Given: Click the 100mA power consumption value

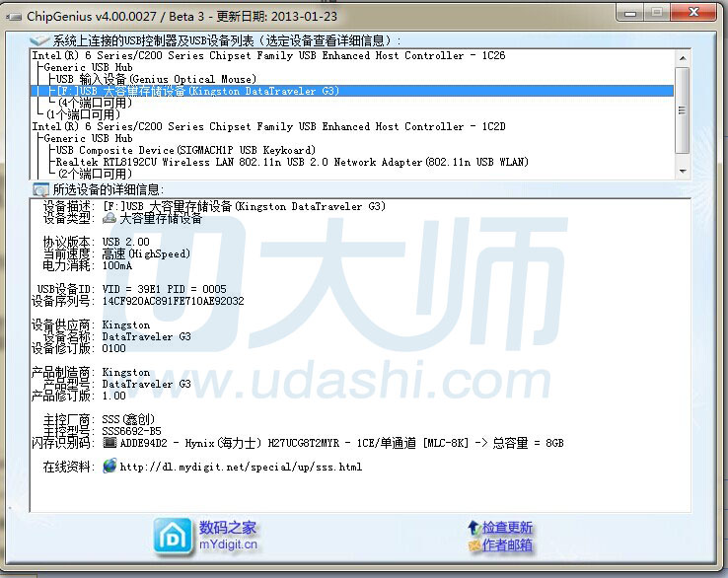Looking at the screenshot, I should coord(117,265).
